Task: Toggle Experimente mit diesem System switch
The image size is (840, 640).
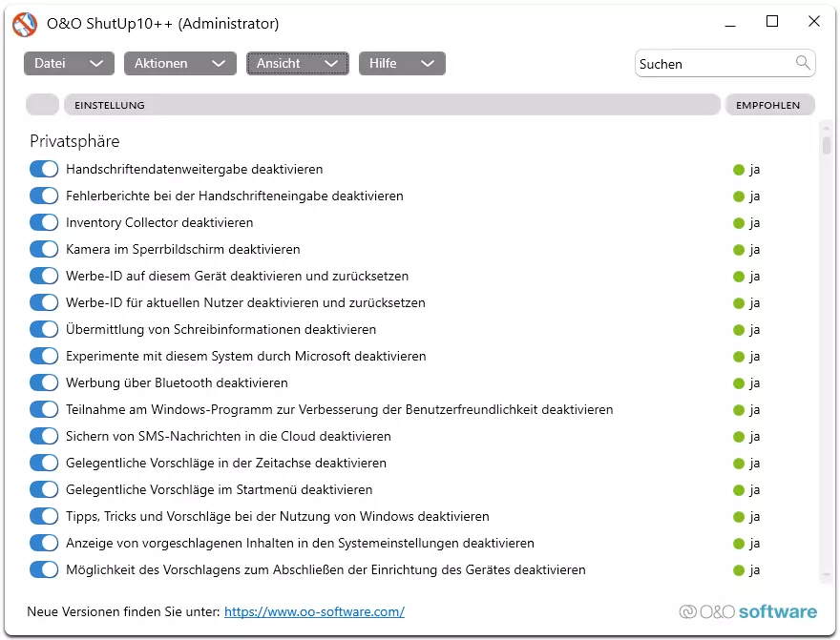Action: click(x=44, y=357)
